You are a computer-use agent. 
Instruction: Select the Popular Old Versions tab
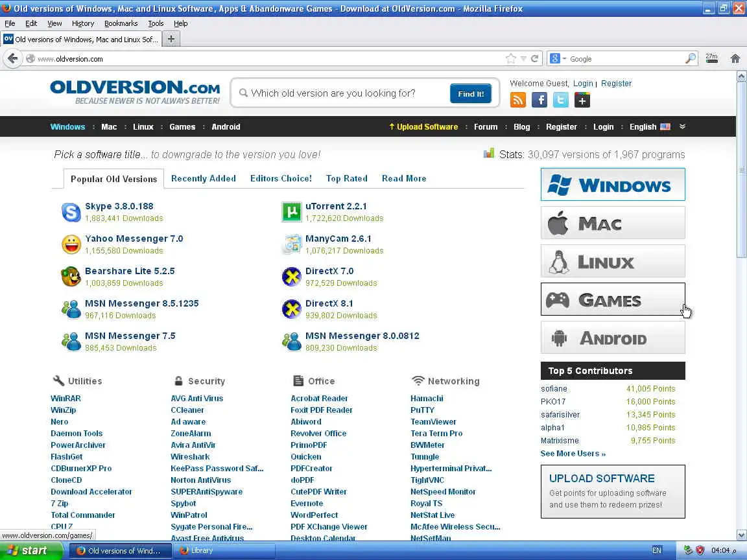tap(114, 179)
